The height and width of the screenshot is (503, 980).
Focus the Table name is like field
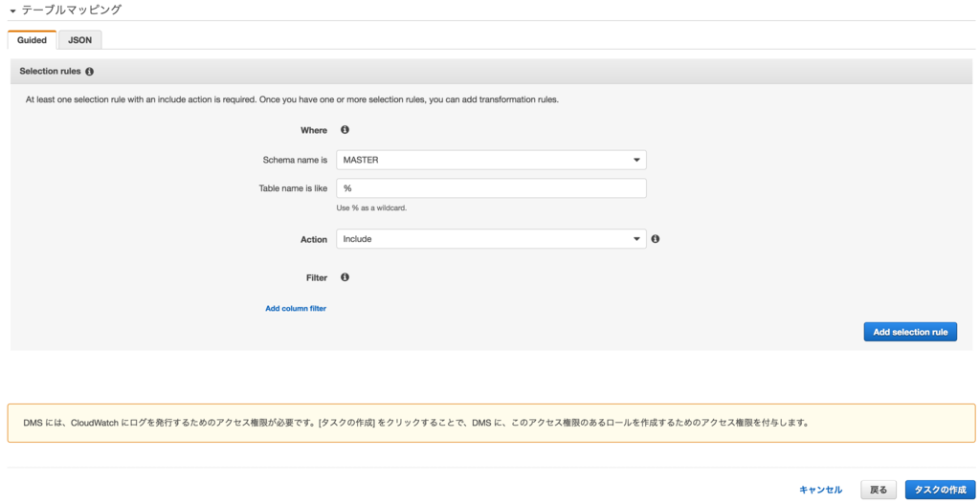tap(491, 188)
